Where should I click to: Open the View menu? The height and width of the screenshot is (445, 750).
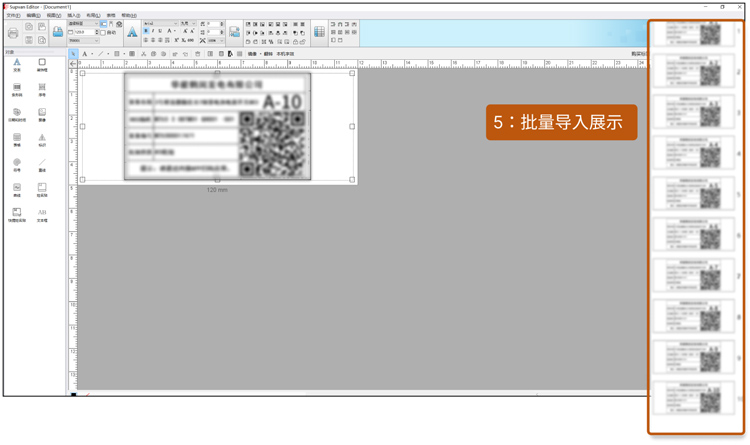pos(54,15)
